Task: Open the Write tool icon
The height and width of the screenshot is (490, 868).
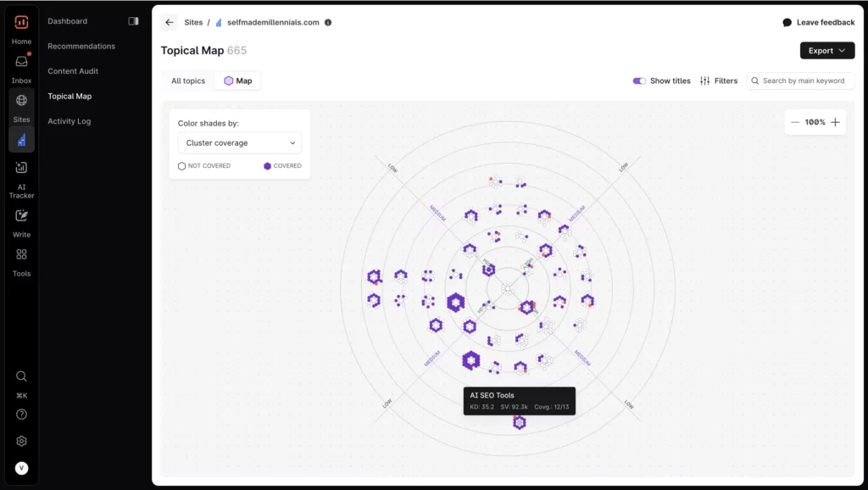Action: pyautogui.click(x=21, y=216)
